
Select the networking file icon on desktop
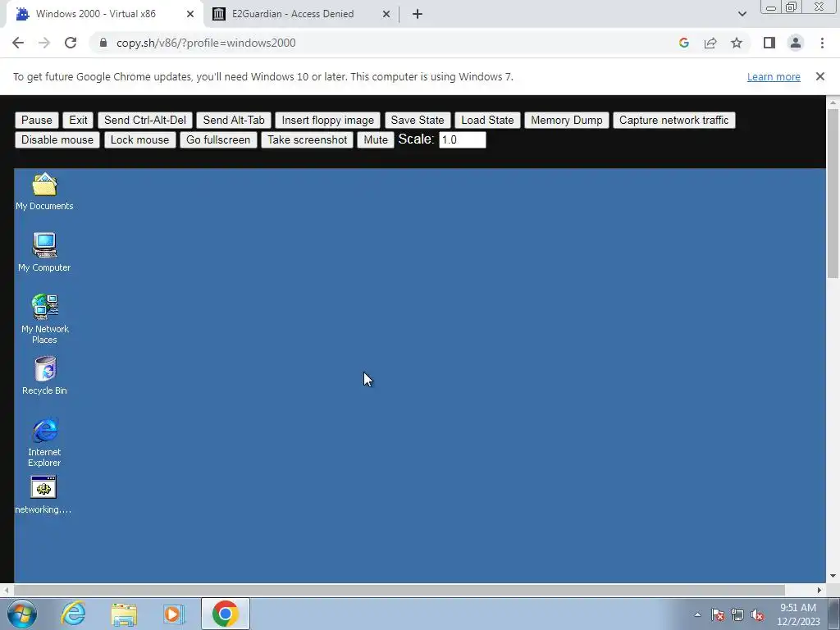point(43,495)
